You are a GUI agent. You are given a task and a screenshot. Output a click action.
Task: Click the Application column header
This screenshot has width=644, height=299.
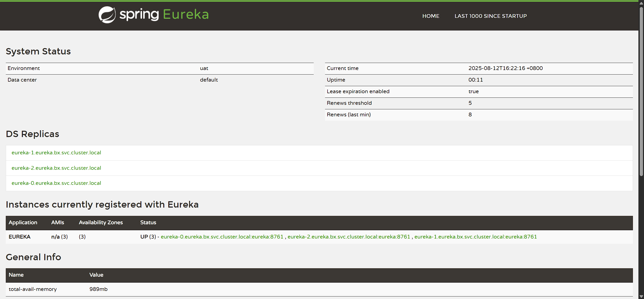[23, 223]
